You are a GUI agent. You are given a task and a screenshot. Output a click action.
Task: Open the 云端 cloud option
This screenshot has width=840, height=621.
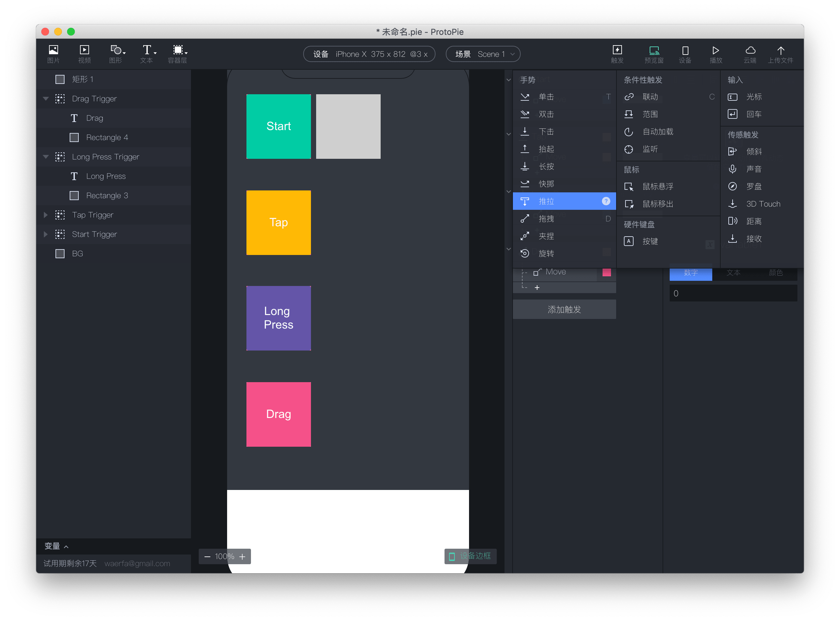(x=750, y=54)
